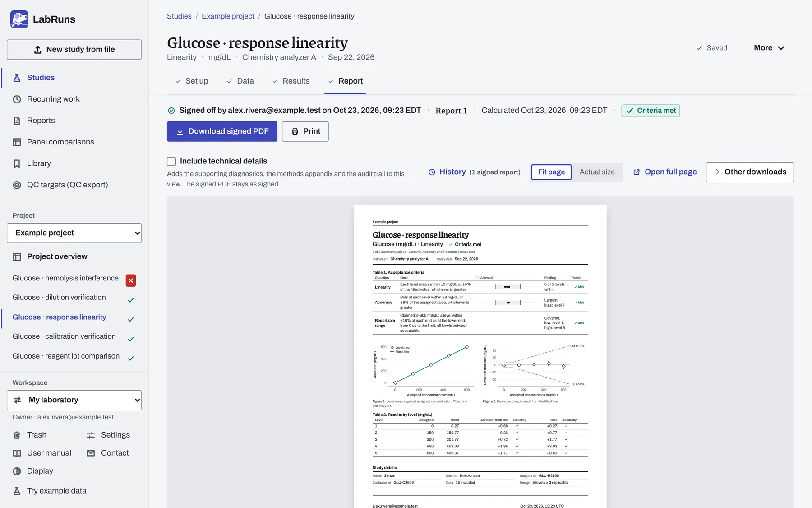Open Recurring work in the sidebar

pos(74,99)
